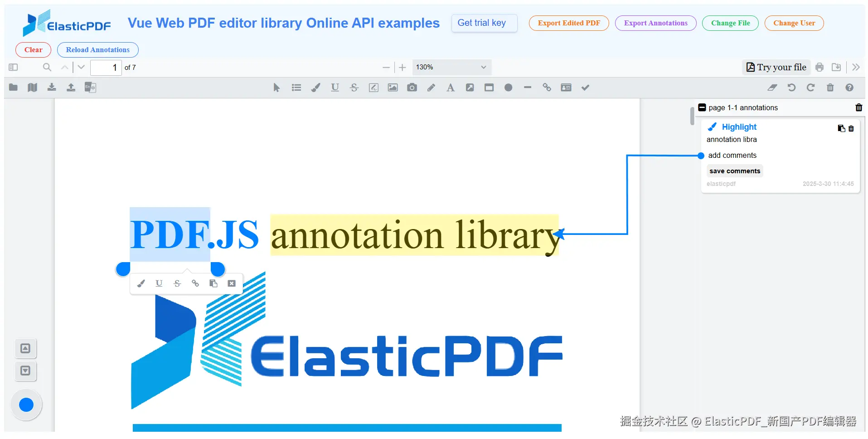Screen dimensions: 868x439
Task: Click the checkmark tool icon
Action: coord(586,88)
